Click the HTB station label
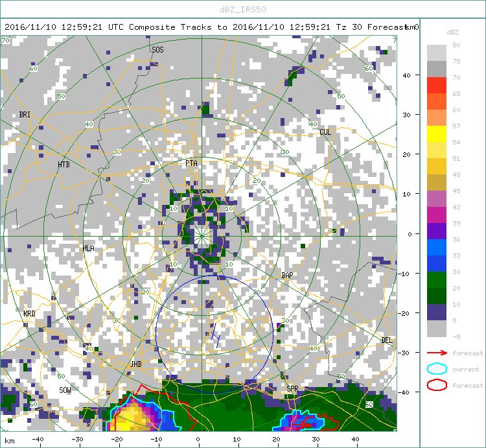 pyautogui.click(x=64, y=165)
